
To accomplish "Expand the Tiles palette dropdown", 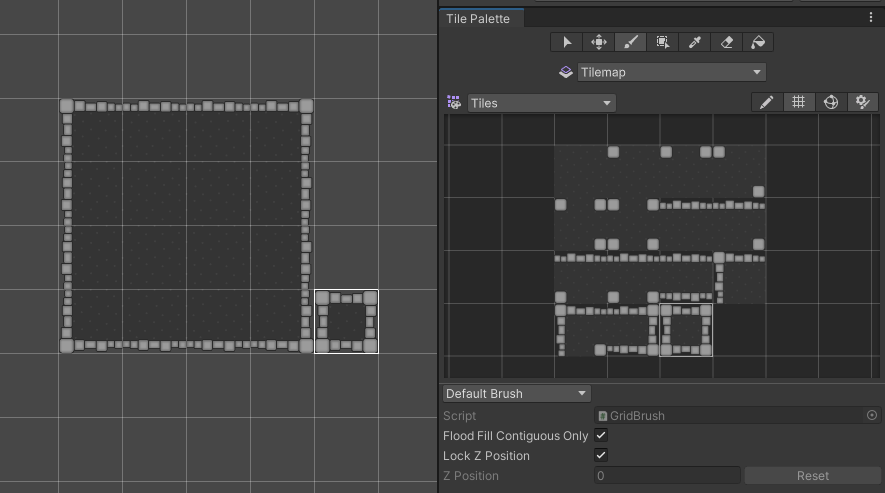I will (x=541, y=103).
